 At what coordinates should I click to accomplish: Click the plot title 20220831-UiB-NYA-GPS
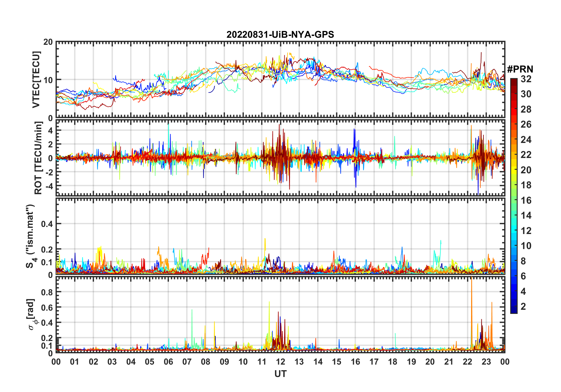(x=280, y=34)
